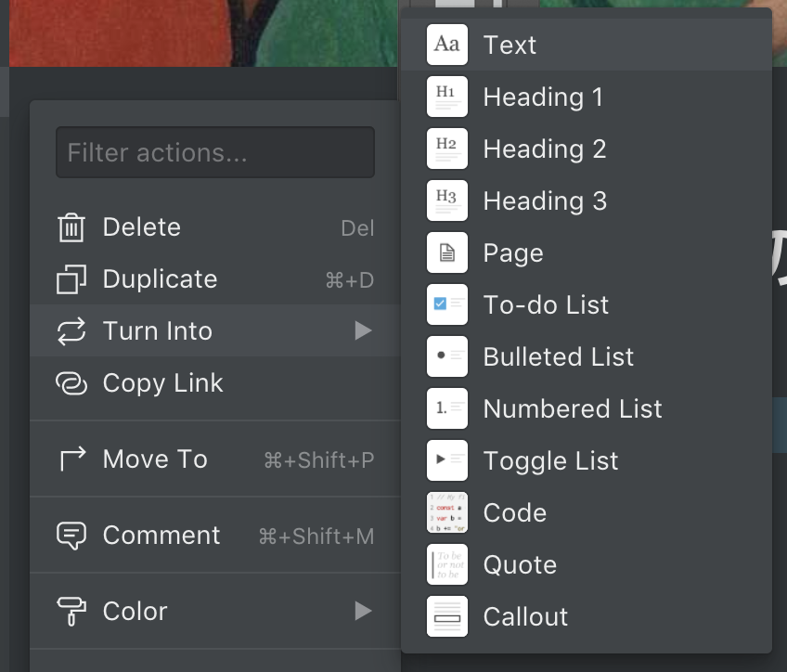Image resolution: width=787 pixels, height=672 pixels.
Task: Open the Color submenu arrow
Action: (x=364, y=611)
